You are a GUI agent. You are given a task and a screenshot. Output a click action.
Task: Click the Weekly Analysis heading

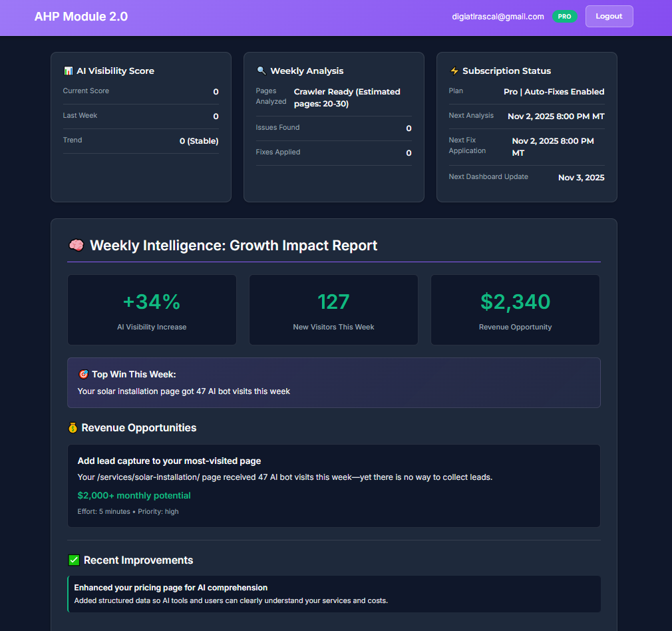pyautogui.click(x=307, y=71)
